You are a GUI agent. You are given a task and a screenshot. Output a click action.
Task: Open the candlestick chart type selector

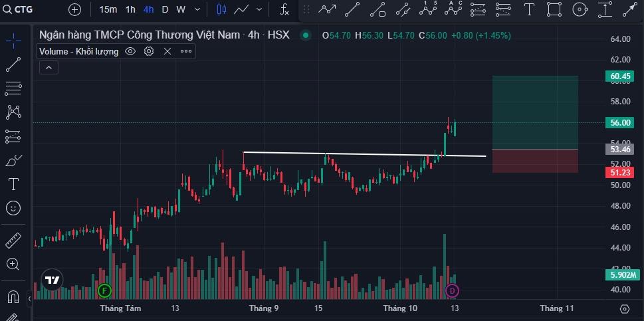pos(221,9)
